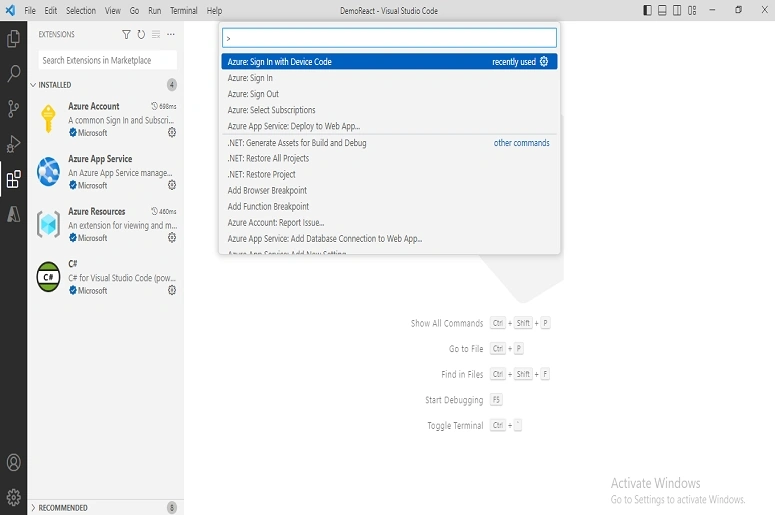Click the Azure Resources cube icon
The height and width of the screenshot is (515, 775).
(48, 224)
